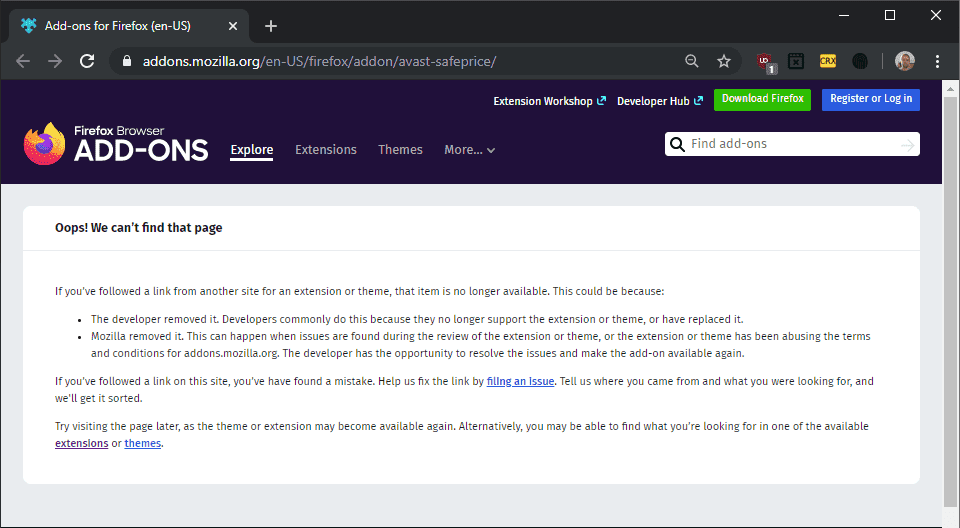Open the Developer Hub link
This screenshot has width=960, height=528.
point(659,101)
